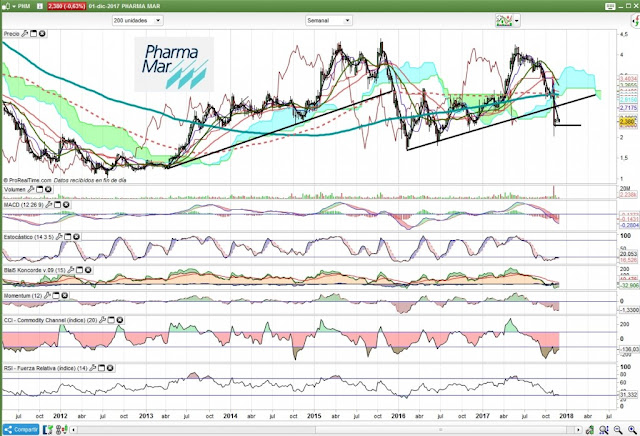Click the Momentum (12) label
The image size is (640, 436).
tap(23, 295)
